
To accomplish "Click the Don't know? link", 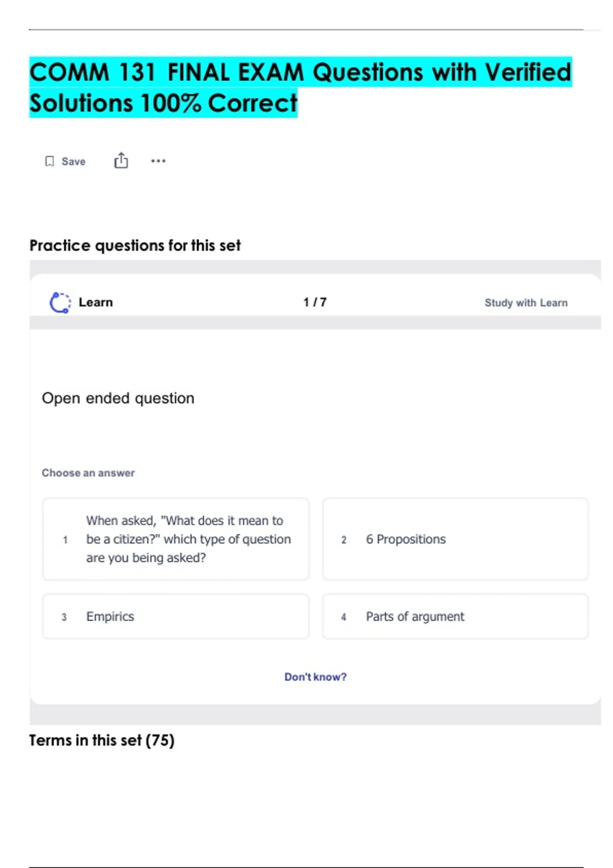I will [315, 677].
